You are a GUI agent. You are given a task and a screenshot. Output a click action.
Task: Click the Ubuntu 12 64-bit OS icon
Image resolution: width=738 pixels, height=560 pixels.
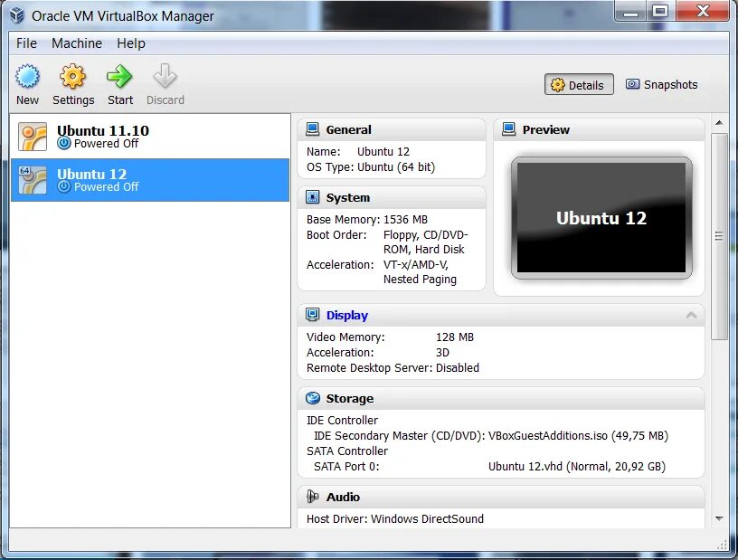(x=33, y=180)
